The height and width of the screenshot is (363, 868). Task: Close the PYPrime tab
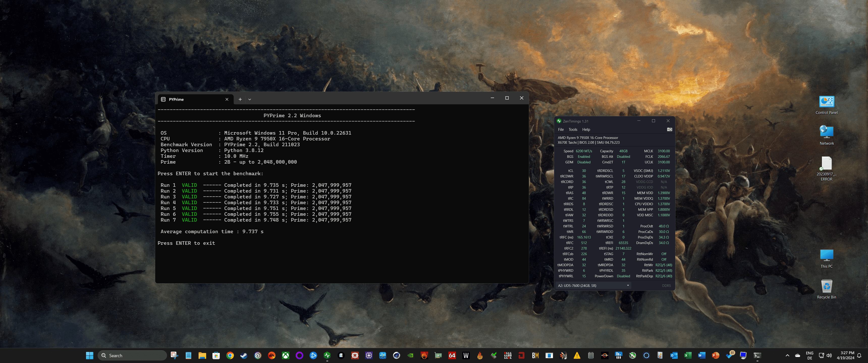[227, 99]
